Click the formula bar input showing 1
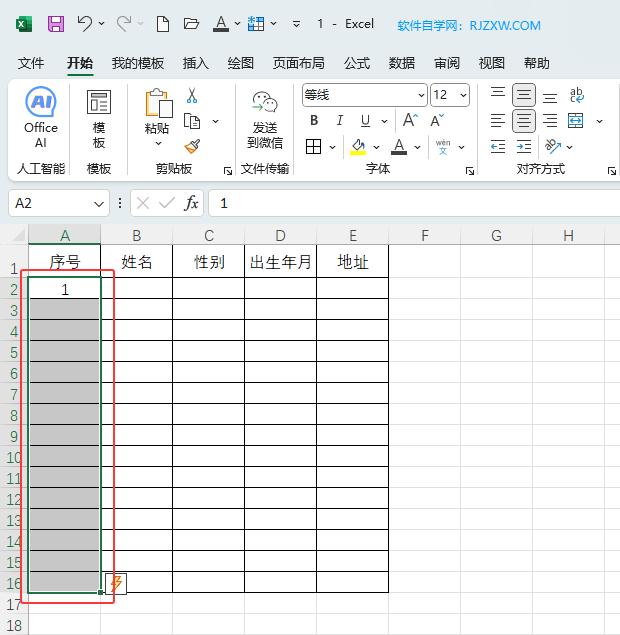This screenshot has width=620, height=635. tap(414, 203)
